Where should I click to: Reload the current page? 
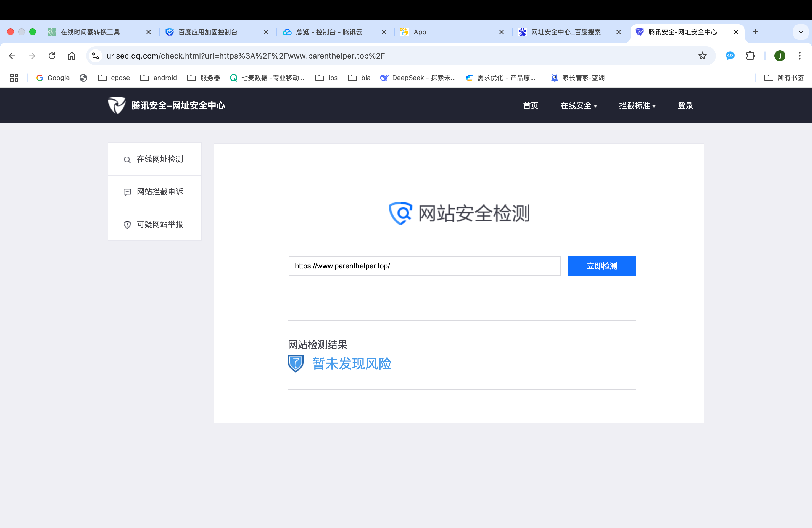pos(52,56)
